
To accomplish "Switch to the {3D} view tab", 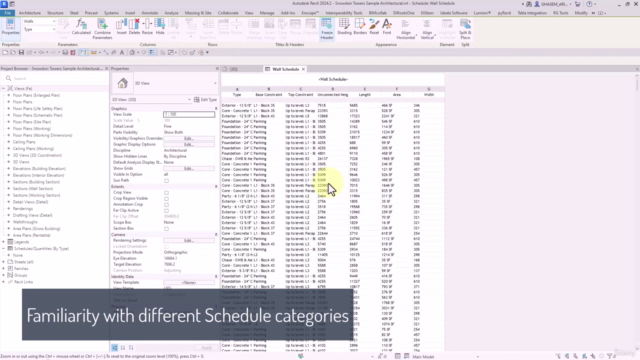I will (x=233, y=69).
